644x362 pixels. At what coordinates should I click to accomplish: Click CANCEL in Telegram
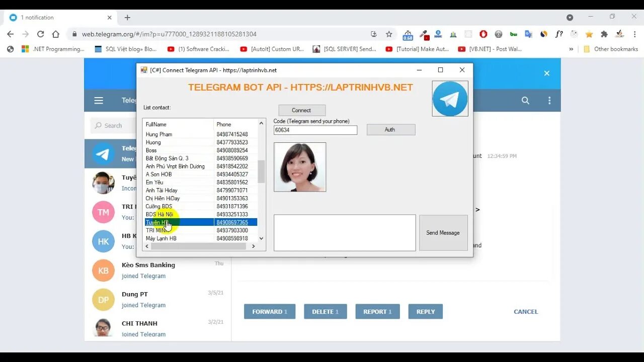pyautogui.click(x=526, y=312)
